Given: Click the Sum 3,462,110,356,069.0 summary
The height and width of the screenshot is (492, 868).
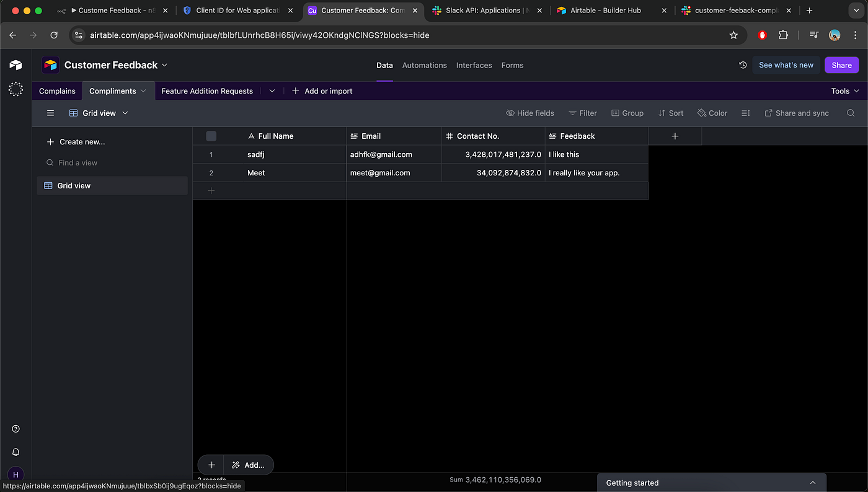Looking at the screenshot, I should 495,480.
